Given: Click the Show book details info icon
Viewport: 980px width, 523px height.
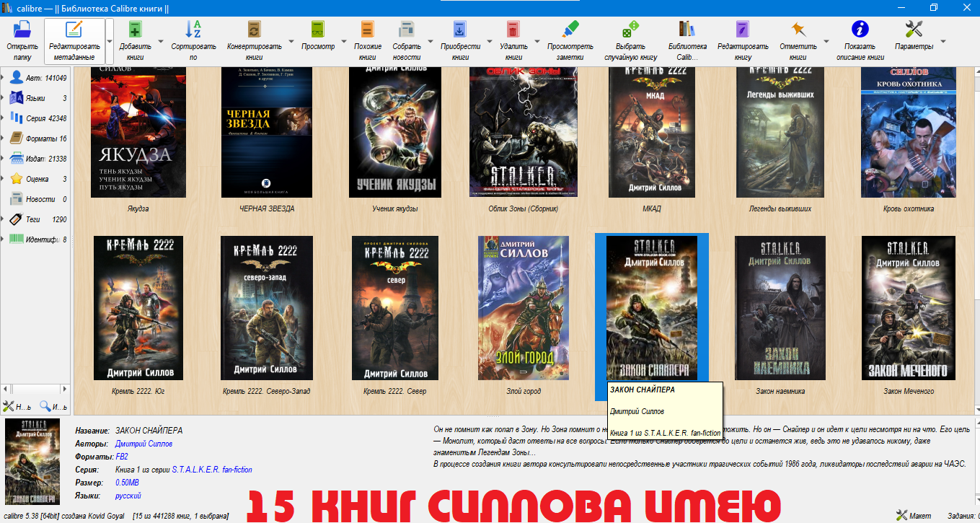Looking at the screenshot, I should 860,30.
